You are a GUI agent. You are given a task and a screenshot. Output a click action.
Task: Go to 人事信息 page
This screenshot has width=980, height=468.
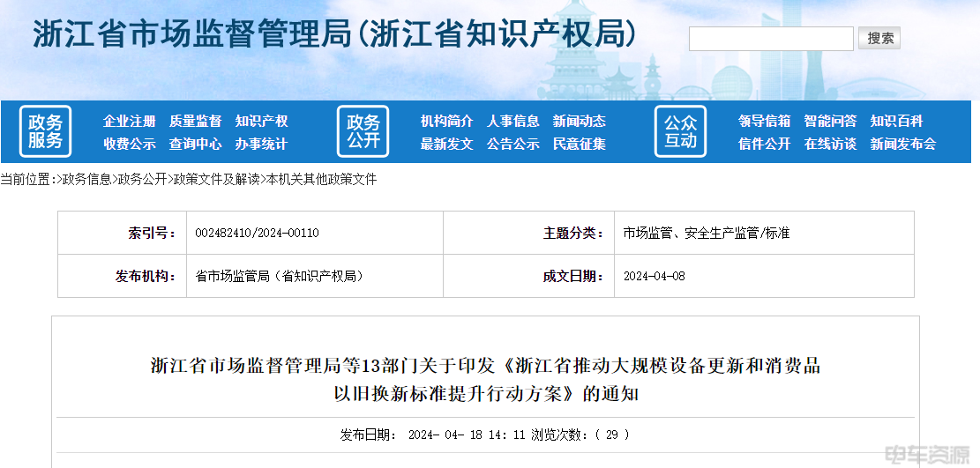[513, 122]
